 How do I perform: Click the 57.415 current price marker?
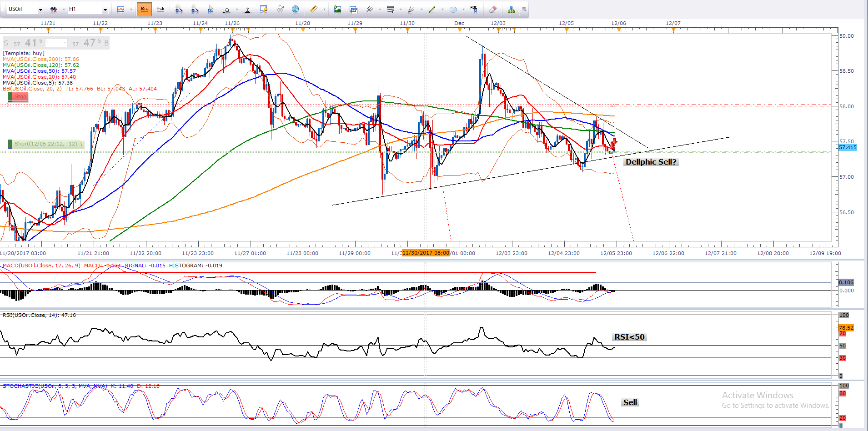(x=847, y=147)
